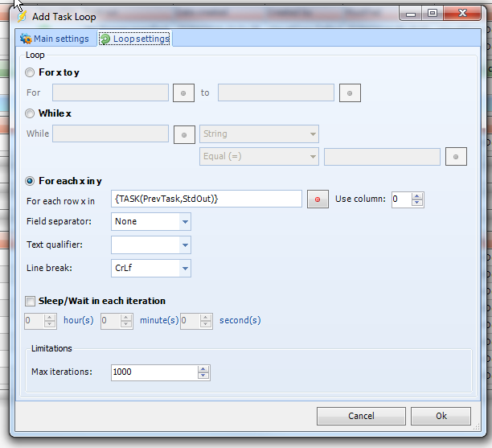The width and height of the screenshot is (492, 448).
Task: Click the For each row x in text field
Action: coord(207,199)
